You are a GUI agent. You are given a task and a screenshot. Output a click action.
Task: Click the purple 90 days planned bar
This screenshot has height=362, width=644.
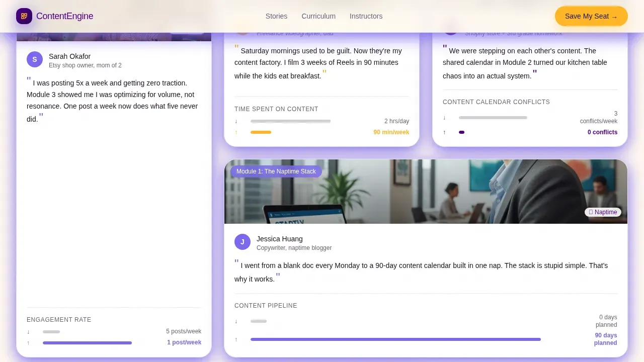pyautogui.click(x=395, y=339)
